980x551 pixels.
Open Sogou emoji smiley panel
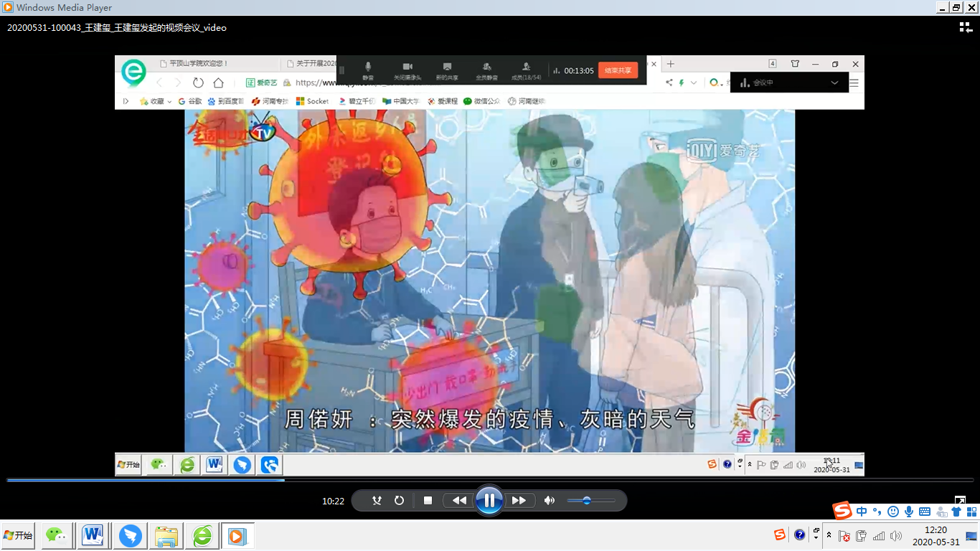coord(893,512)
